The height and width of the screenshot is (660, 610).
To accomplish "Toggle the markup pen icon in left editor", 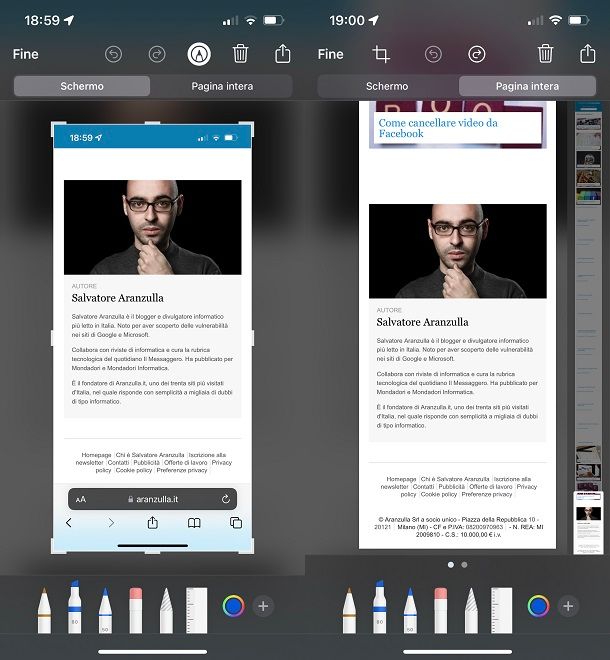I will pos(199,54).
